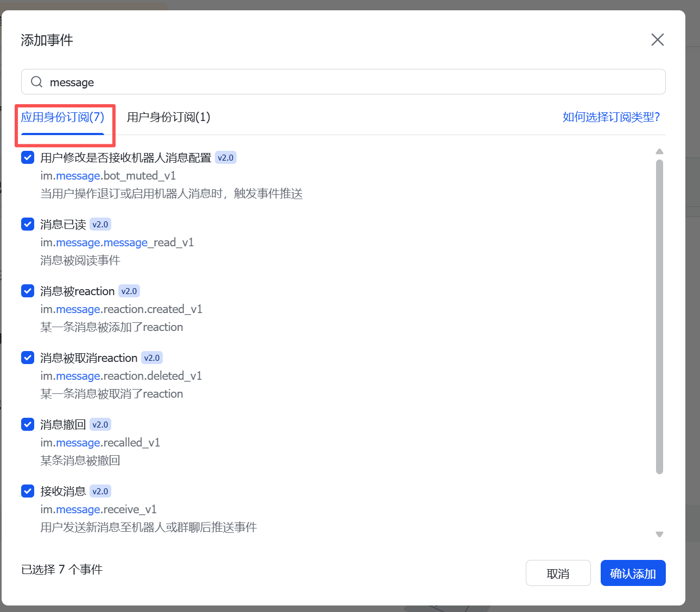Deselect 消息被取消reaction event checkbox
Image resolution: width=700 pixels, height=612 pixels.
(28, 358)
